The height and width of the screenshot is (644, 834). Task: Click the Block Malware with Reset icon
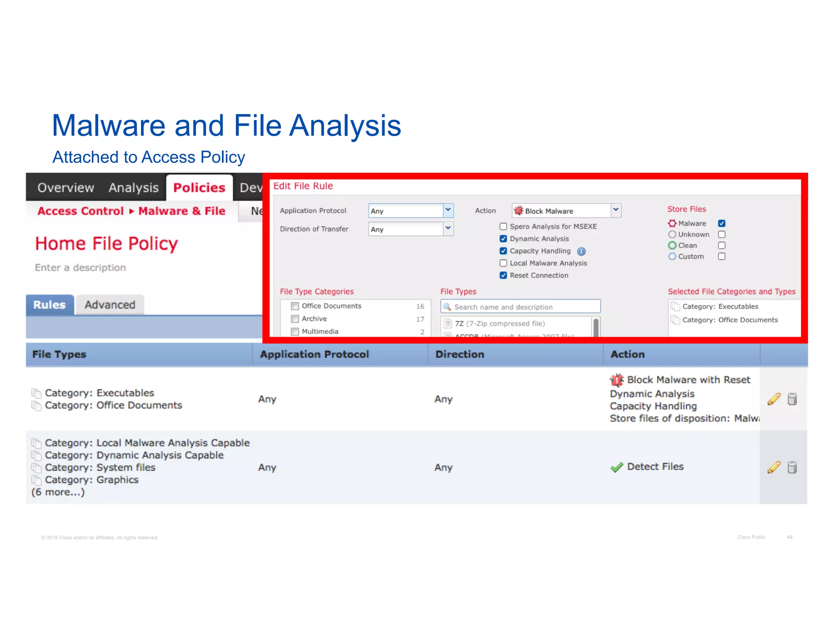tap(617, 380)
